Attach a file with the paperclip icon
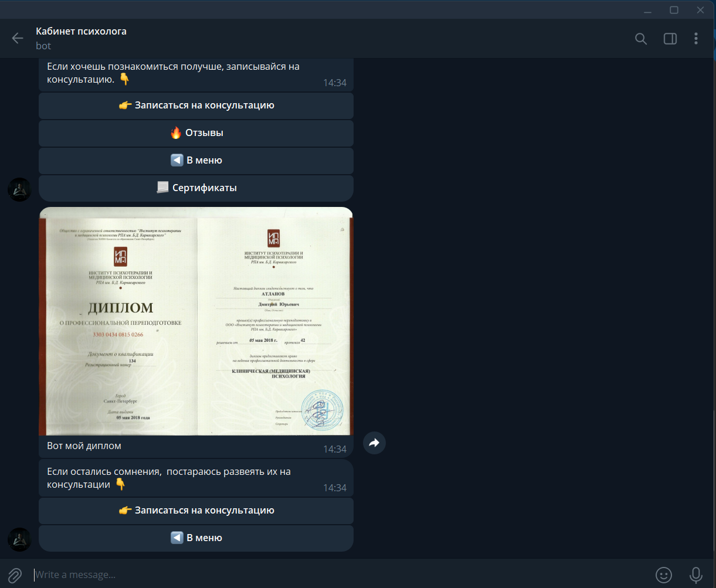This screenshot has height=588, width=716. click(x=15, y=575)
